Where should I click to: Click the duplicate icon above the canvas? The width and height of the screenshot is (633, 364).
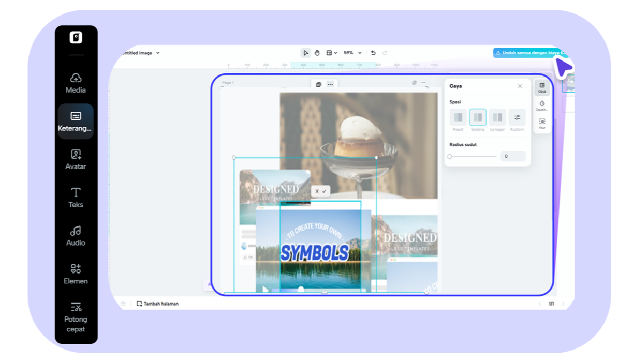(x=319, y=84)
